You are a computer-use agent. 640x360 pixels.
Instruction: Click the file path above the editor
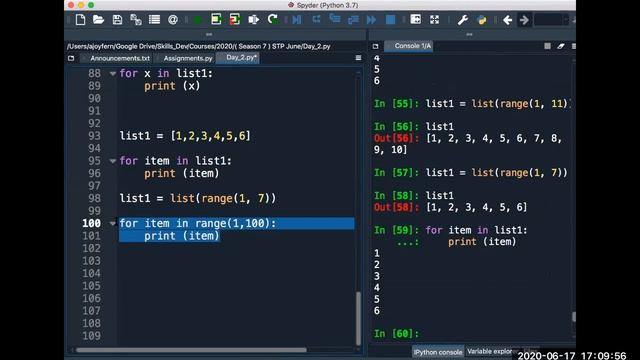click(199, 46)
